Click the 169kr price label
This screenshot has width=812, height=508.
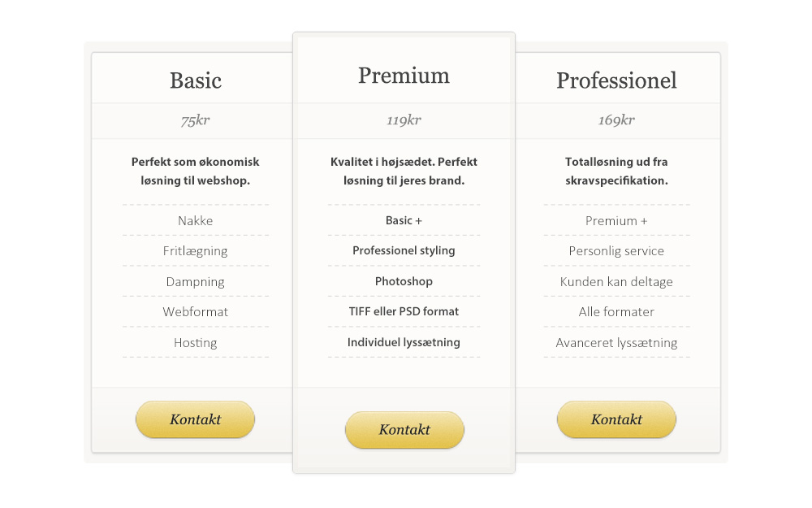click(x=616, y=119)
